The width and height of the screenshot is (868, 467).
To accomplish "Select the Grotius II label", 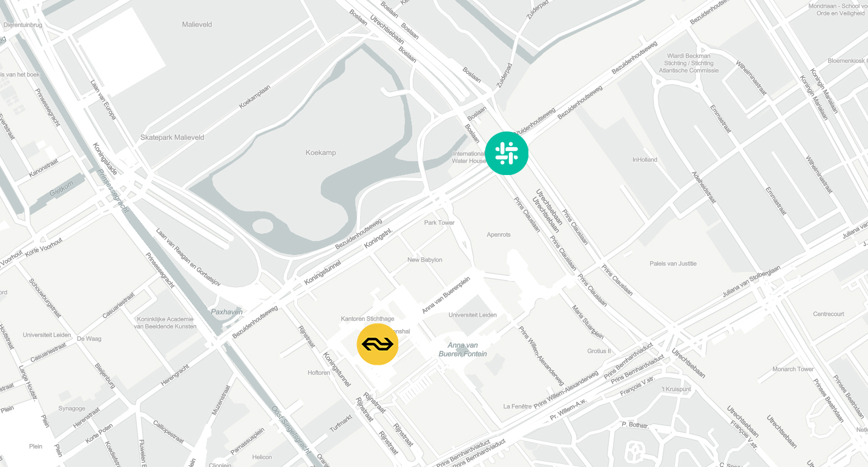I will (599, 351).
